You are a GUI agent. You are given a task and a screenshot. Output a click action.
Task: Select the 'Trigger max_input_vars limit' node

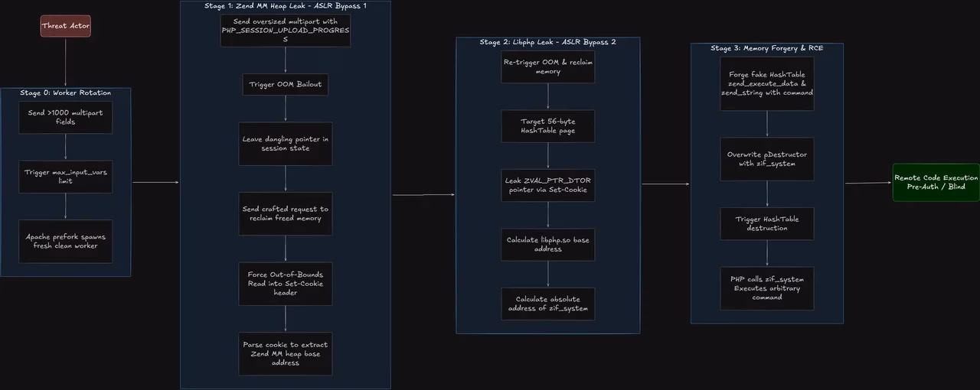point(65,177)
